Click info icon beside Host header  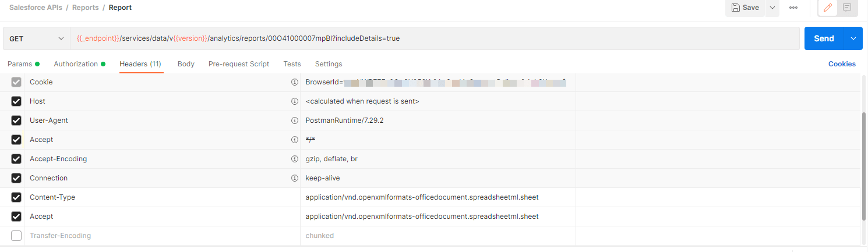(294, 101)
